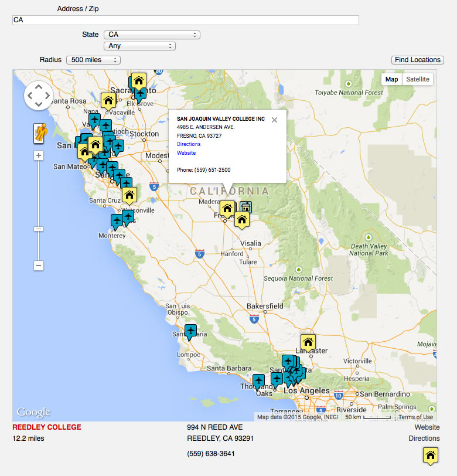
Task: Click the yellow house marker near Santa Cruz
Action: (x=129, y=195)
